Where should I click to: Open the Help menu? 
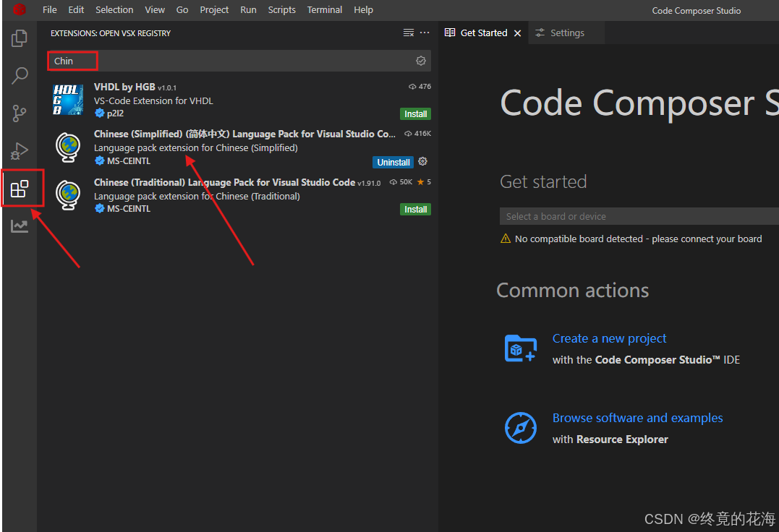click(363, 10)
